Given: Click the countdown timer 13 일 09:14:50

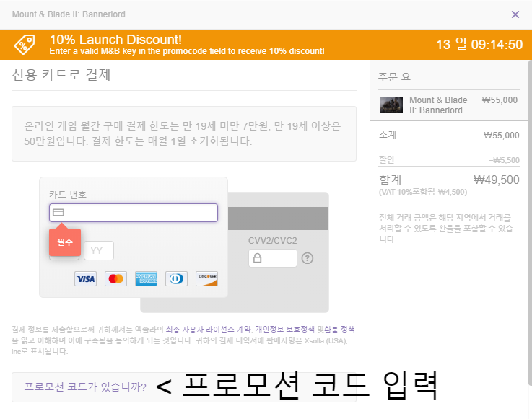Looking at the screenshot, I should [479, 45].
